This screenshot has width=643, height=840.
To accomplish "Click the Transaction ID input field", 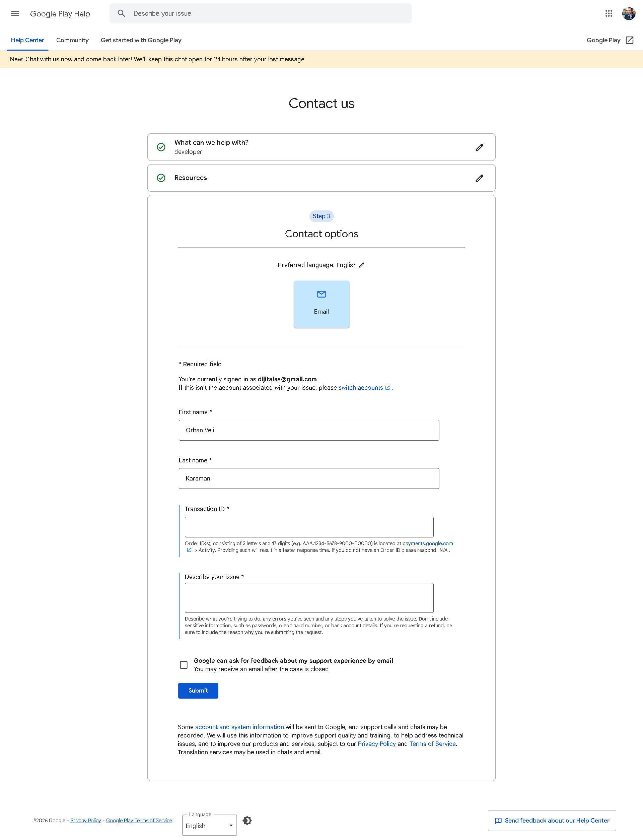I will point(309,527).
